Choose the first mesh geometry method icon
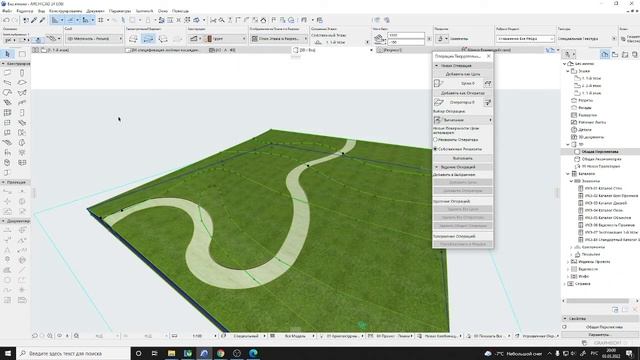This screenshot has height=360, width=640. pos(133,39)
